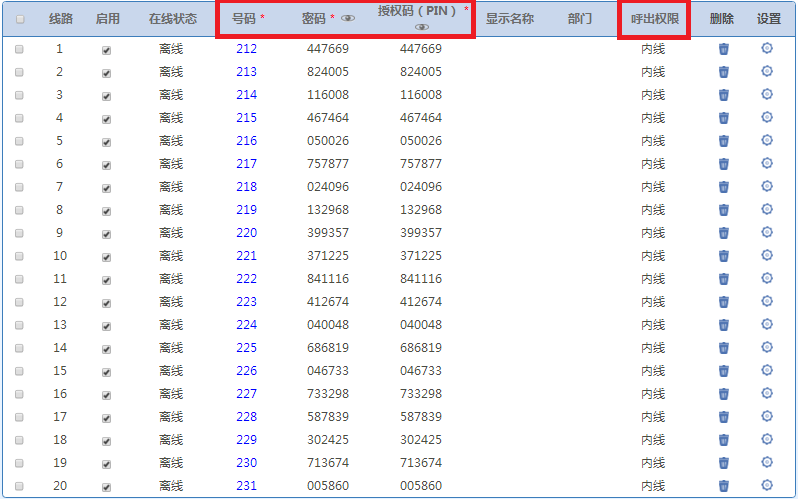Check the select-all checkbox in header
The height and width of the screenshot is (499, 798).
(x=20, y=19)
